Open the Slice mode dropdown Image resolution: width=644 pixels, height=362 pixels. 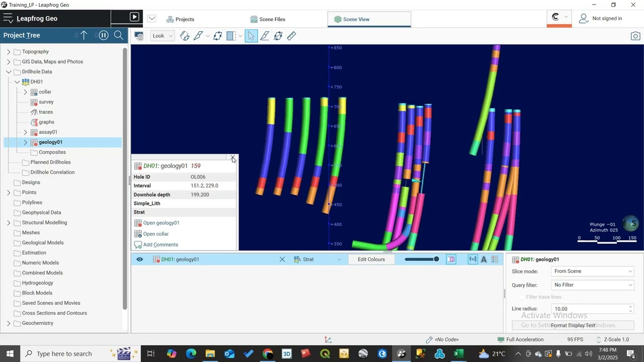click(x=593, y=271)
